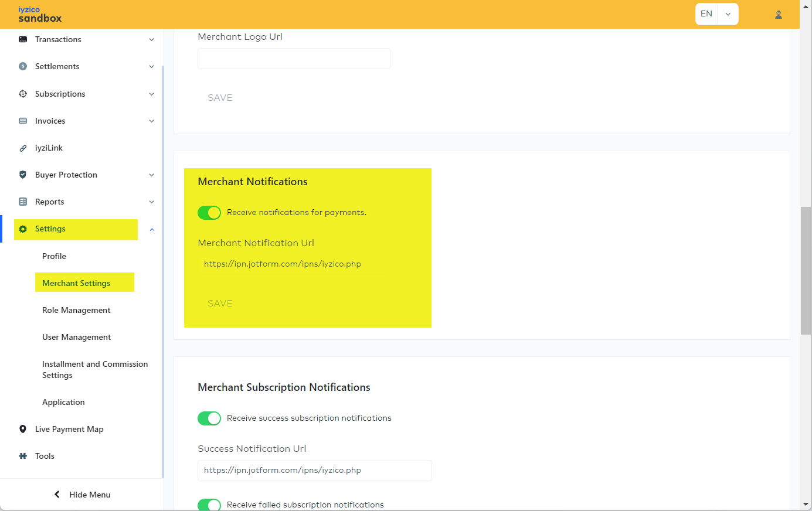Click the Merchant Notifications heading
The height and width of the screenshot is (511, 812).
(x=253, y=182)
